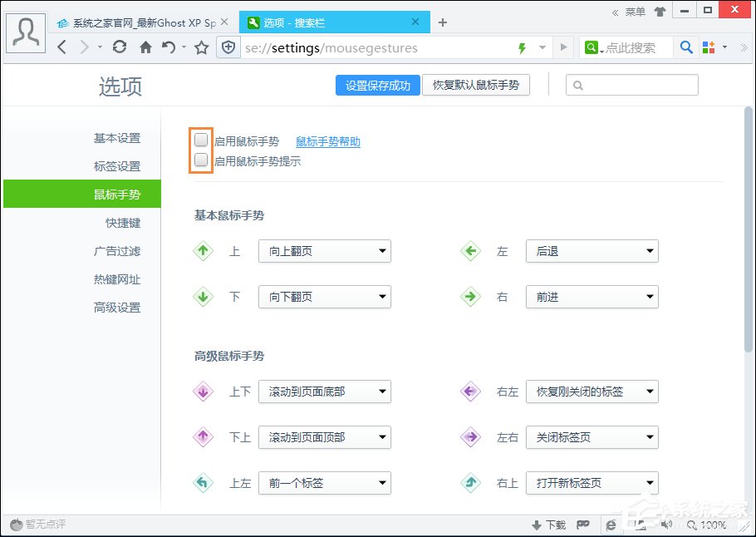Image resolution: width=756 pixels, height=537 pixels.
Task: Select the 广告过滤 sidebar section
Action: click(117, 250)
